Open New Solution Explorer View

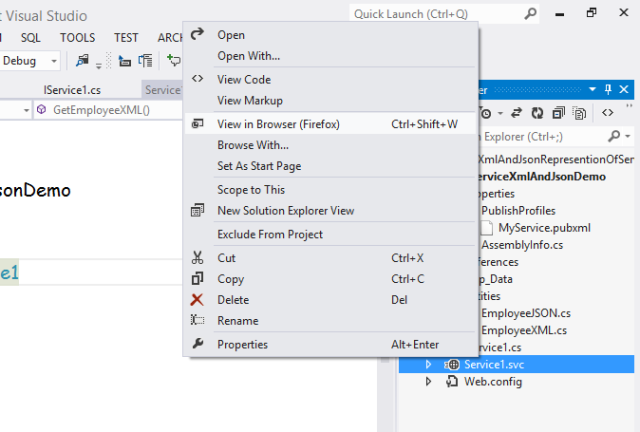point(331,210)
